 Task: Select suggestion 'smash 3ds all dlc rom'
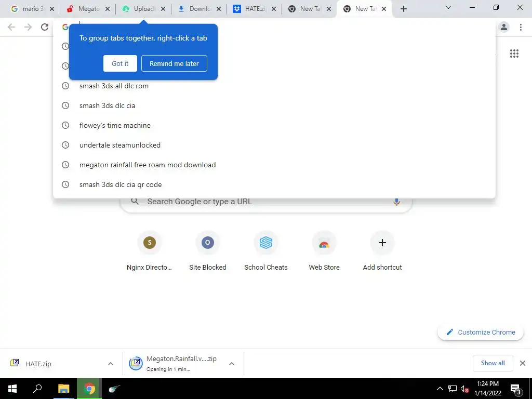coord(274,86)
